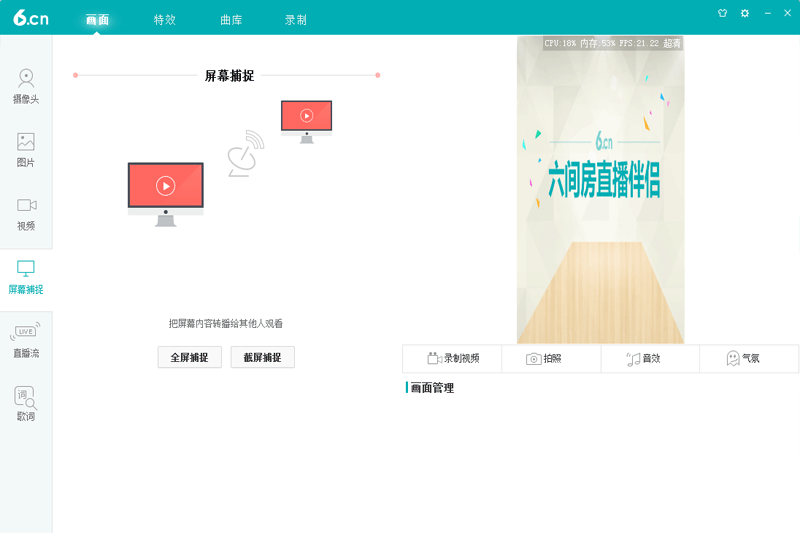Image resolution: width=800 pixels, height=533 pixels.
Task: Switch to the 特效 effects tab
Action: tap(164, 20)
